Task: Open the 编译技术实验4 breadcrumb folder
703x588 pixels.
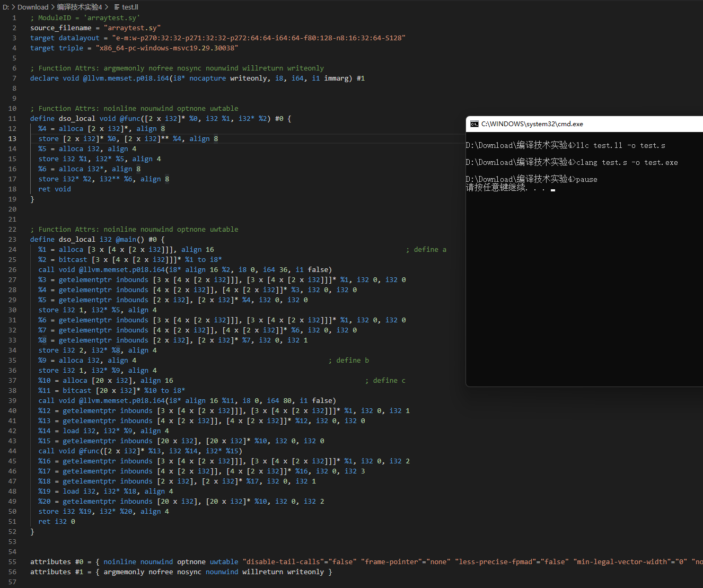Action: pyautogui.click(x=80, y=7)
